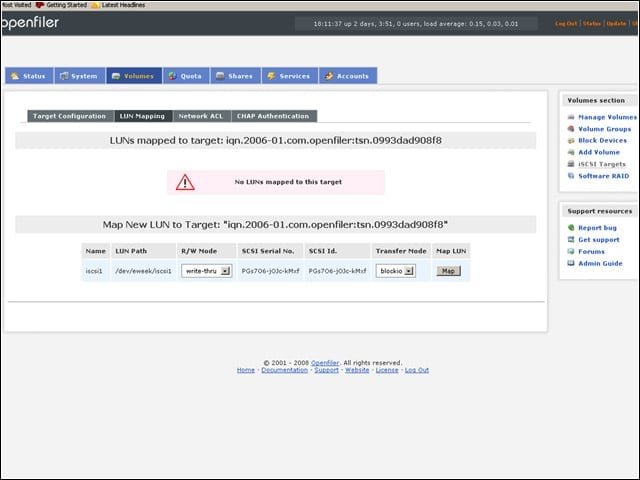Click the Report bug icon
The image size is (640, 480).
tap(571, 228)
